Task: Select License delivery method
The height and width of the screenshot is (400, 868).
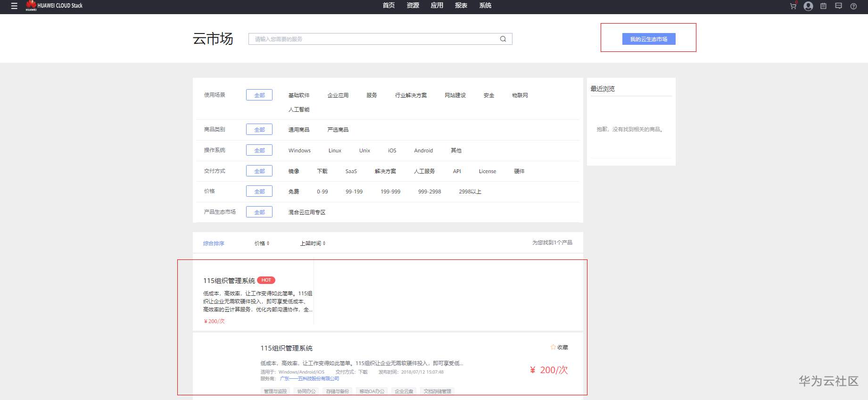Action: tap(488, 171)
